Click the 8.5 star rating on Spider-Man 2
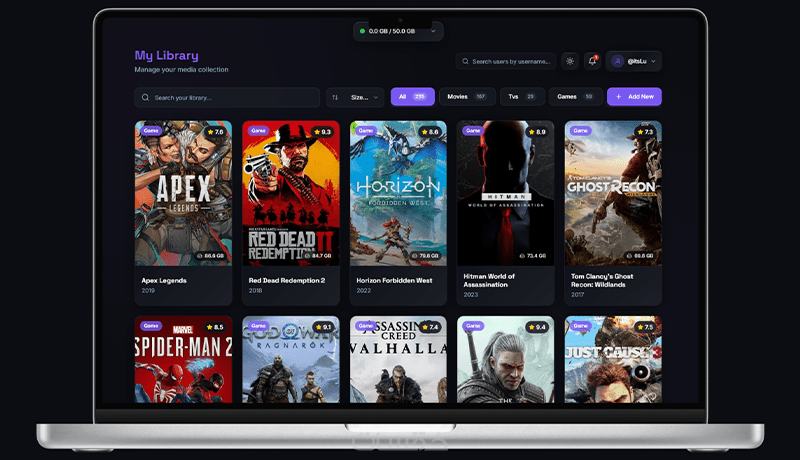The width and height of the screenshot is (800, 460). (x=215, y=327)
